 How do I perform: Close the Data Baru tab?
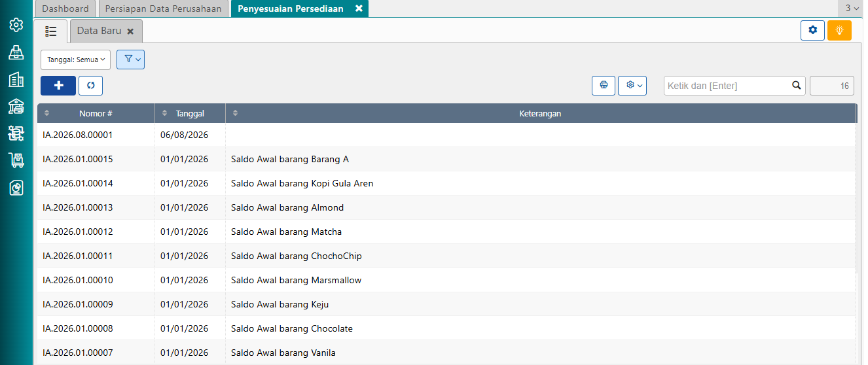click(130, 31)
